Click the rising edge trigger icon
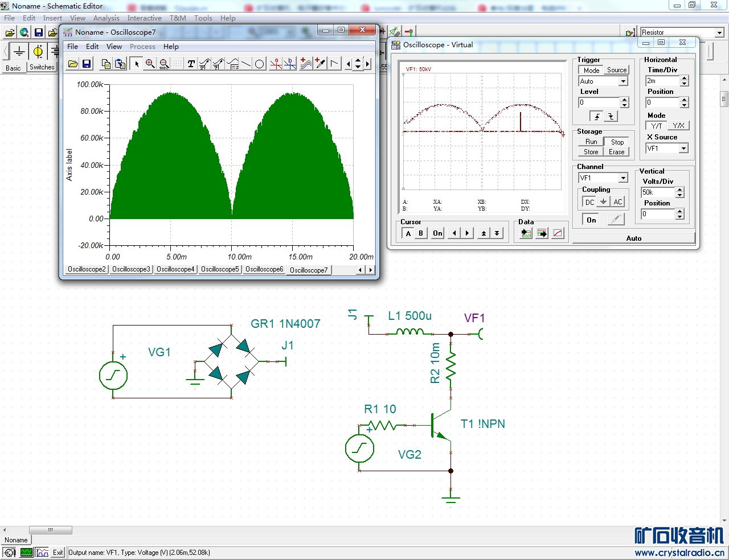 (597, 116)
